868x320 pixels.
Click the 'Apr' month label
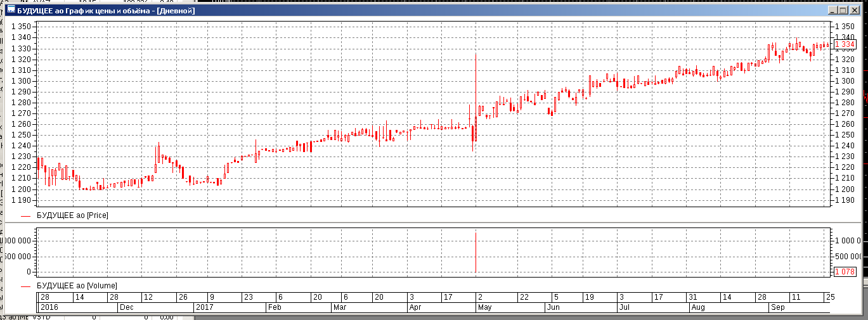[416, 307]
